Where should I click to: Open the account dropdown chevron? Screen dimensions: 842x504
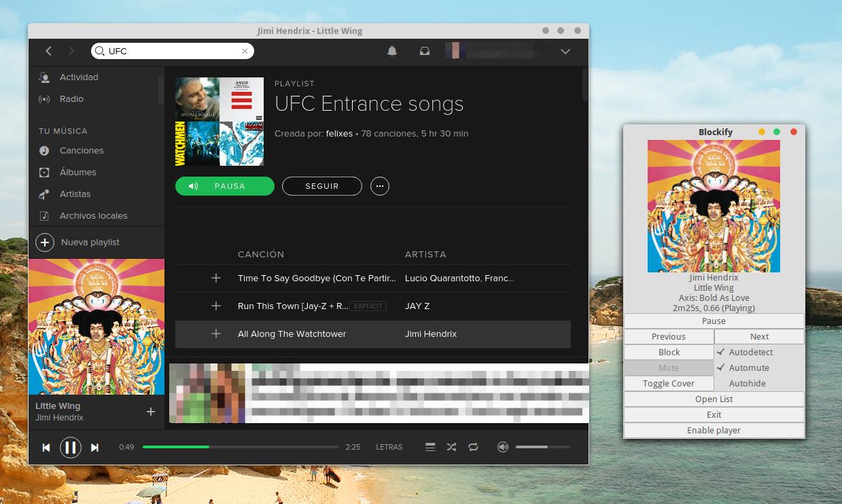(565, 51)
